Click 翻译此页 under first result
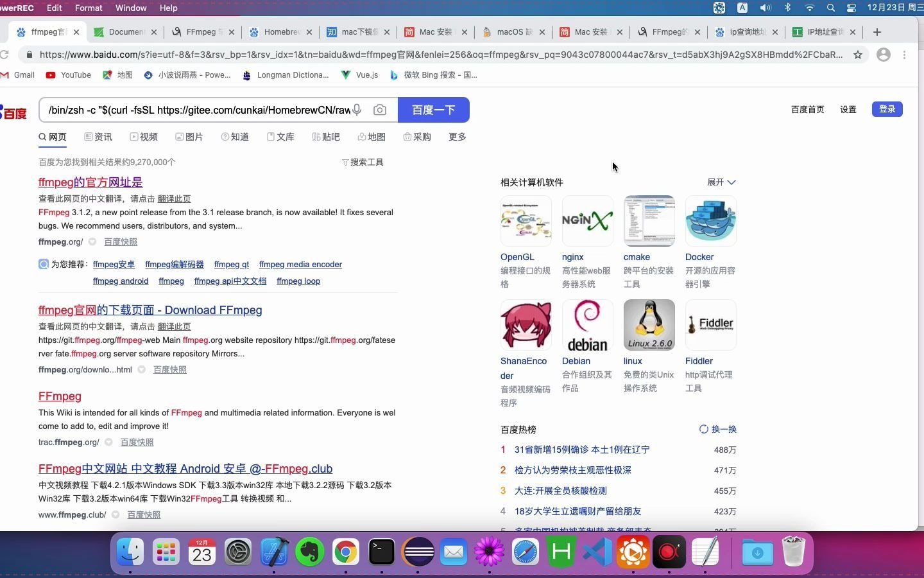Screen dimensions: 924x578 [x=174, y=199]
